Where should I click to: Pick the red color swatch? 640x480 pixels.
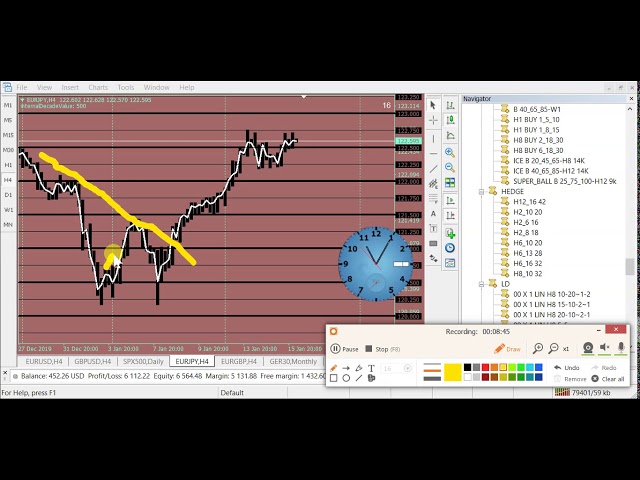coord(487,368)
